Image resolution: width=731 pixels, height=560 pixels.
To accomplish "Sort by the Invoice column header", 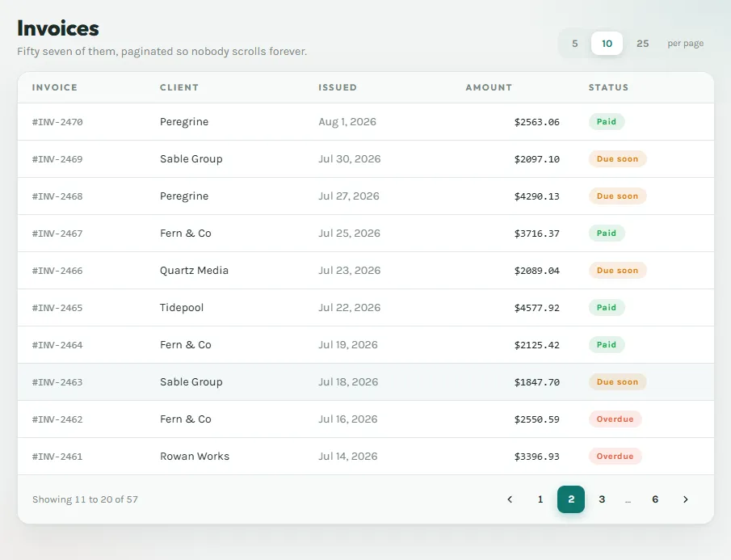I will click(x=55, y=87).
